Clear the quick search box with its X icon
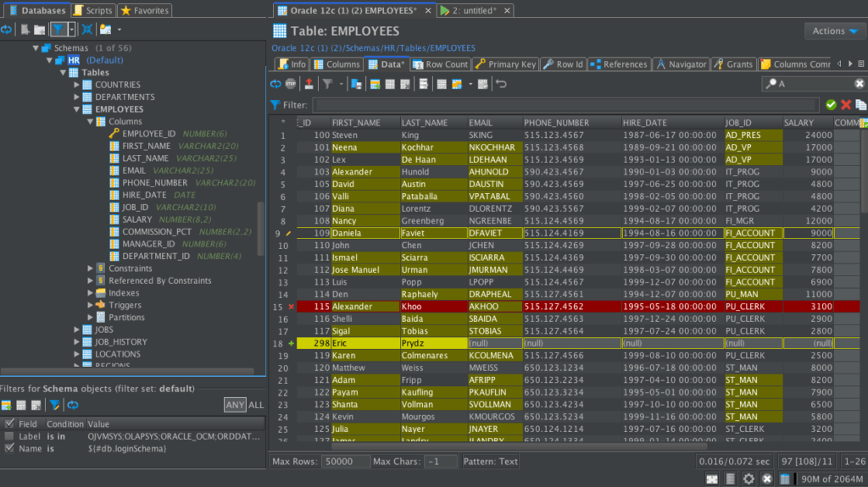Viewport: 868px width, 487px height. click(860, 84)
